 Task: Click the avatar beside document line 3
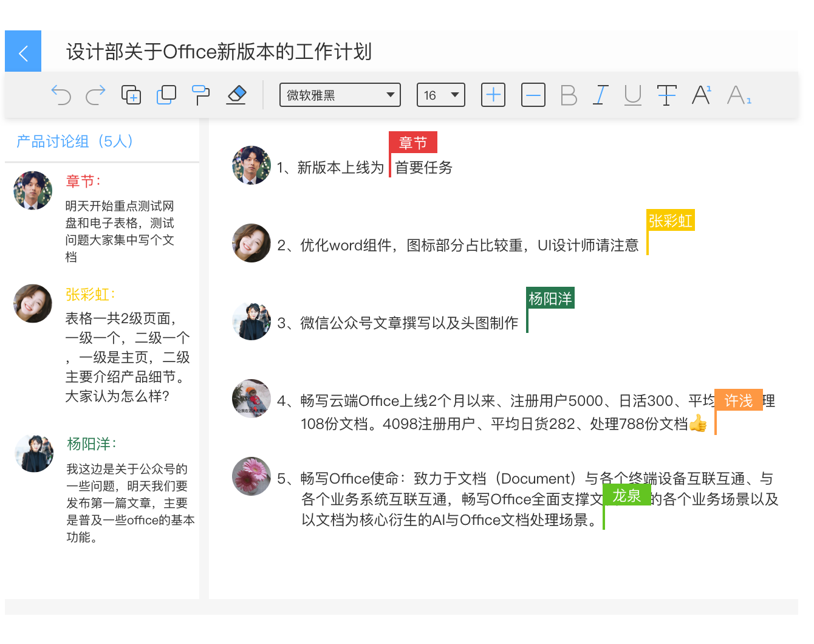click(251, 320)
